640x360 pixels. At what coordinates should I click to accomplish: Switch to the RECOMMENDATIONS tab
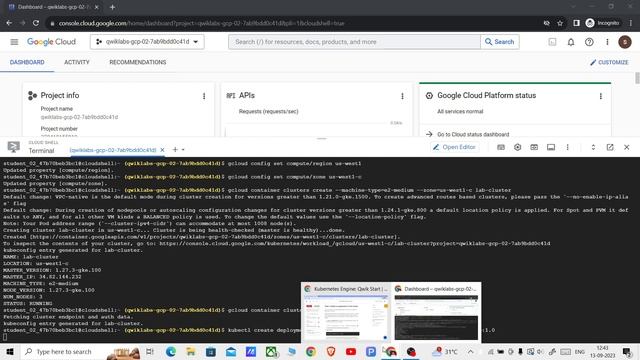click(138, 62)
